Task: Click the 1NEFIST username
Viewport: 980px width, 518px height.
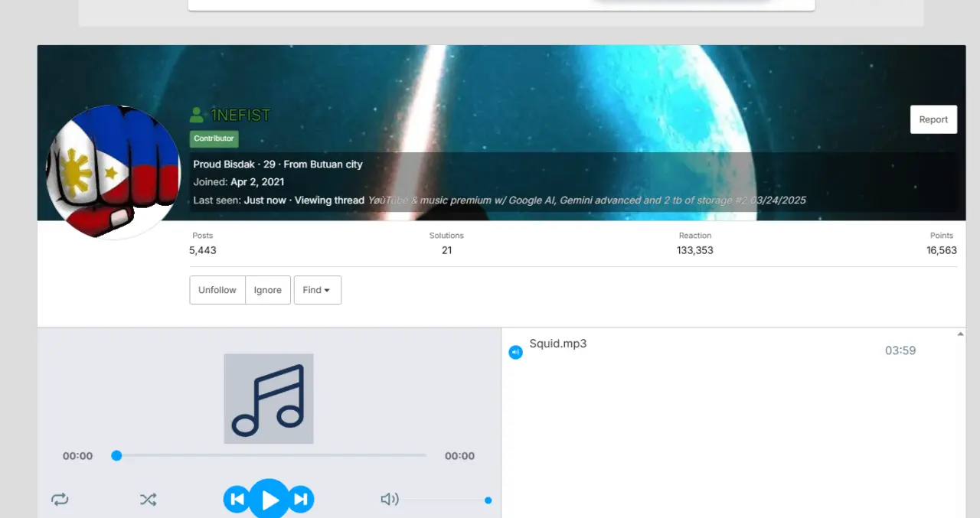Action: click(x=240, y=116)
